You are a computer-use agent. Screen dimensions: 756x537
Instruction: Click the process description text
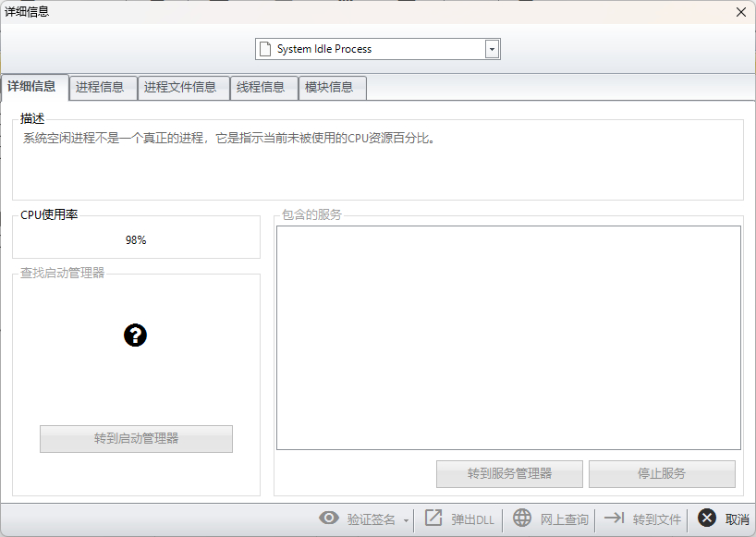(229, 139)
